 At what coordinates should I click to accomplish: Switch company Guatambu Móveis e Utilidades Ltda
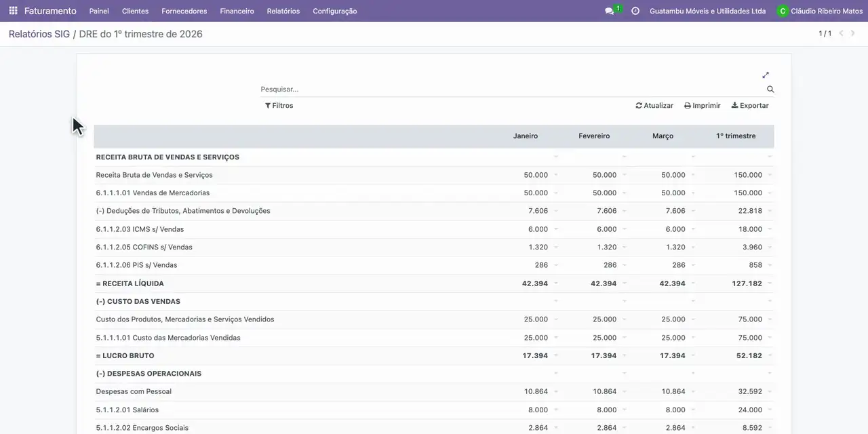coord(708,11)
